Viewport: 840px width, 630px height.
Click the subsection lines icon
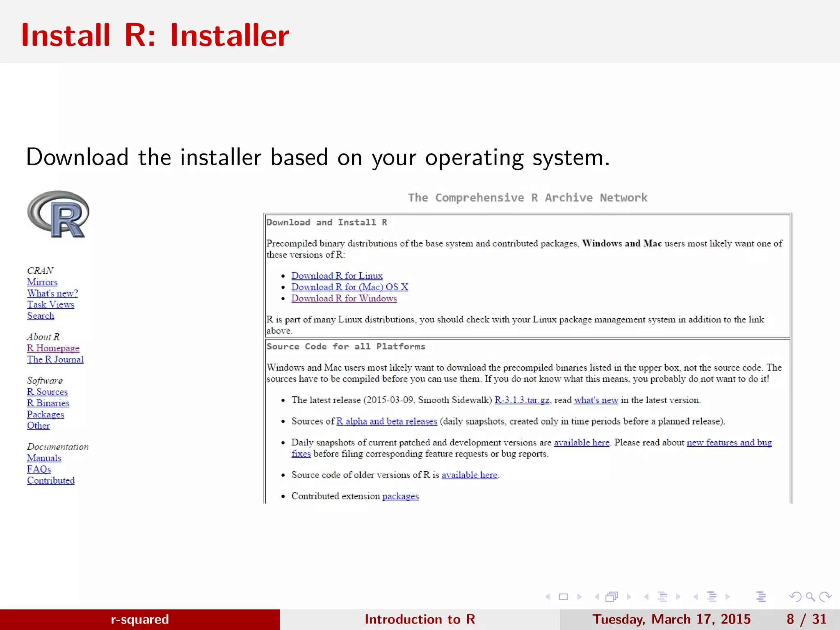(x=662, y=597)
